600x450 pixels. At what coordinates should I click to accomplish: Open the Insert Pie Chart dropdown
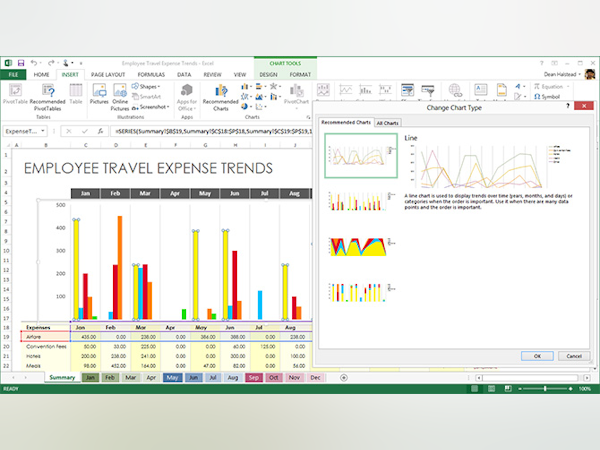point(246,107)
